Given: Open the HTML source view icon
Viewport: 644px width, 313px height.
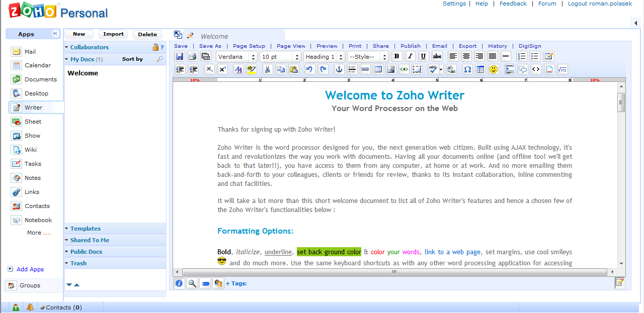Looking at the screenshot, I should [x=536, y=69].
